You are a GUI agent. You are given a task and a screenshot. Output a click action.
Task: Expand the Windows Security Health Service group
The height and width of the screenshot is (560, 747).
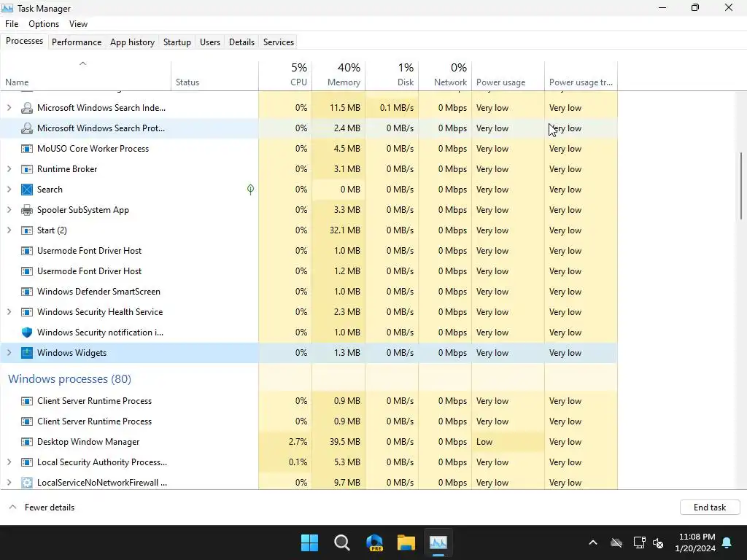point(9,312)
